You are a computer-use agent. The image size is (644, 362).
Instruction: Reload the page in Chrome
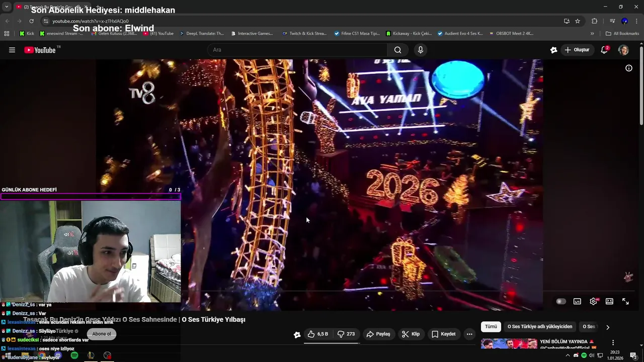coord(31,21)
